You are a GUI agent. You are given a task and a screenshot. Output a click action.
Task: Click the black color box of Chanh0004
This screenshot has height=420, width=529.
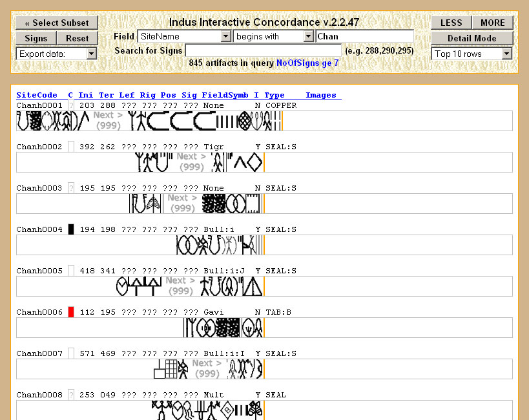(x=71, y=229)
